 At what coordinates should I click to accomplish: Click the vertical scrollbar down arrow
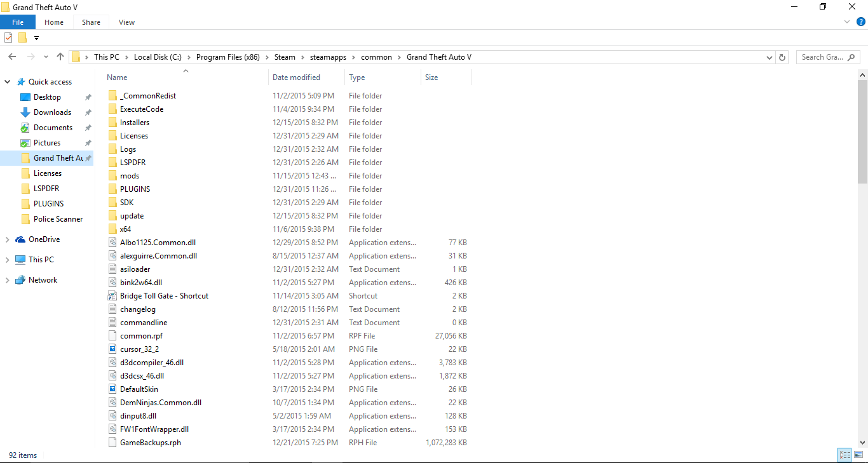tap(862, 443)
